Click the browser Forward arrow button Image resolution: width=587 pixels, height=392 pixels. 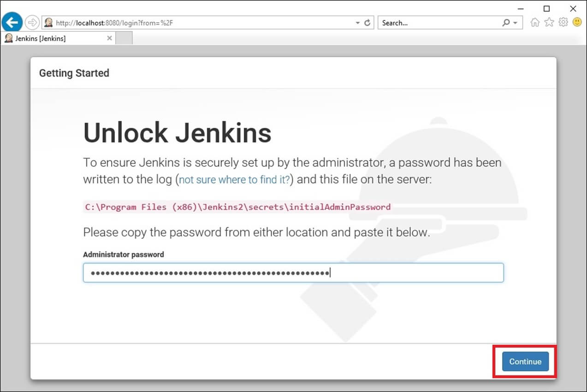pos(32,22)
